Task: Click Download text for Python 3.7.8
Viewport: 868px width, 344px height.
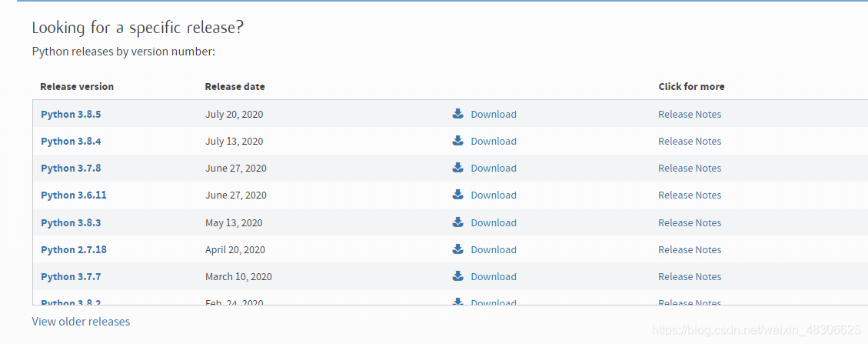Action: click(494, 168)
